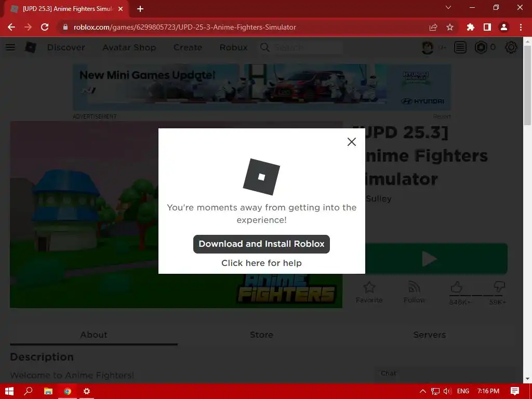
Task: Open Settings from the taskbar
Action: tap(87, 391)
